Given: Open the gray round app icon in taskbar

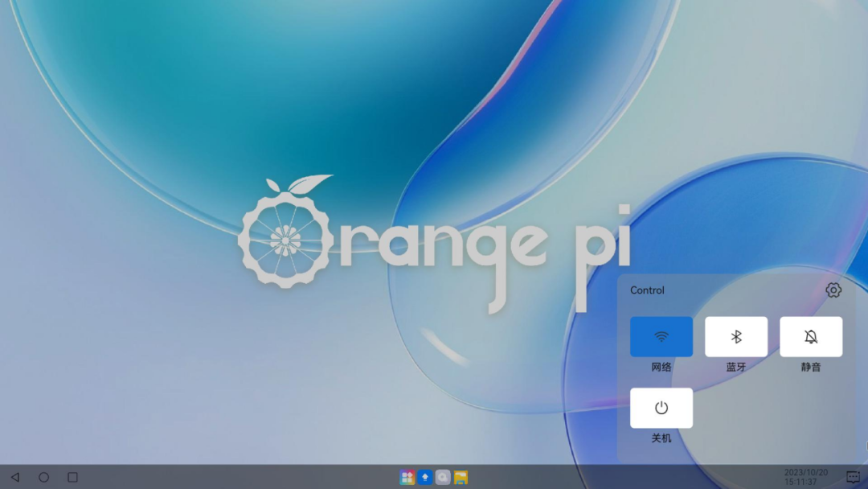Looking at the screenshot, I should pyautogui.click(x=443, y=477).
